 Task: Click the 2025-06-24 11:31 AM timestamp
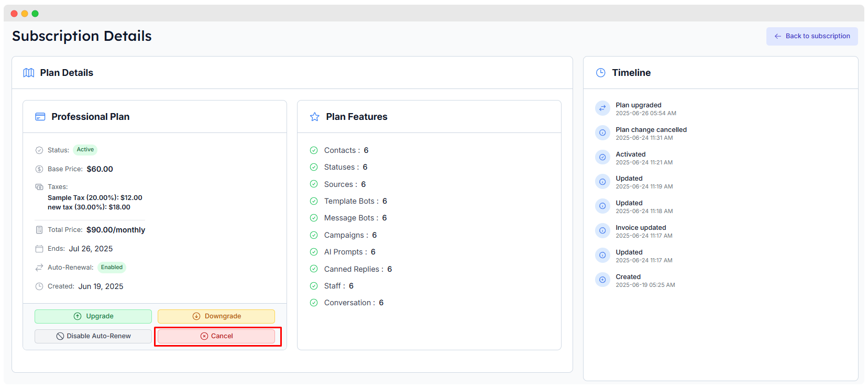point(644,138)
